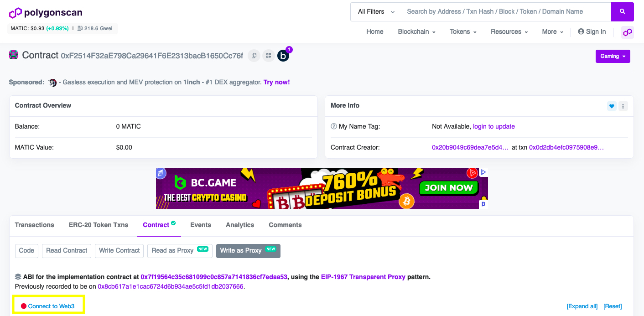The height and width of the screenshot is (316, 644).
Task: Click the purple search magnifier button
Action: [x=622, y=12]
